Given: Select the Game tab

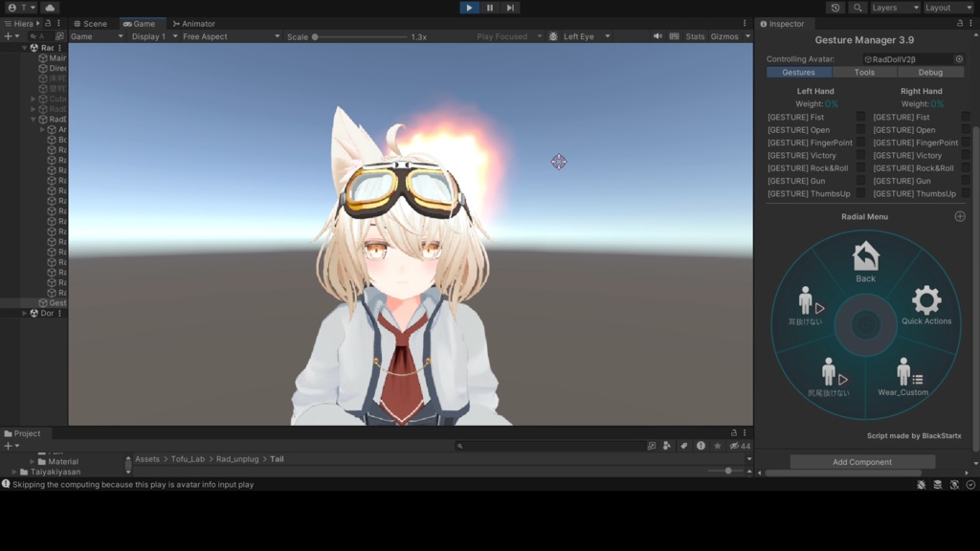Looking at the screenshot, I should (139, 24).
